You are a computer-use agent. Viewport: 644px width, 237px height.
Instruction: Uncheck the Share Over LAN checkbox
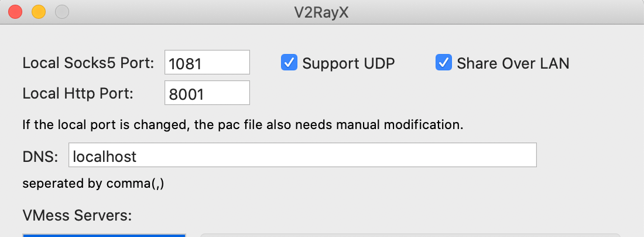pyautogui.click(x=444, y=63)
